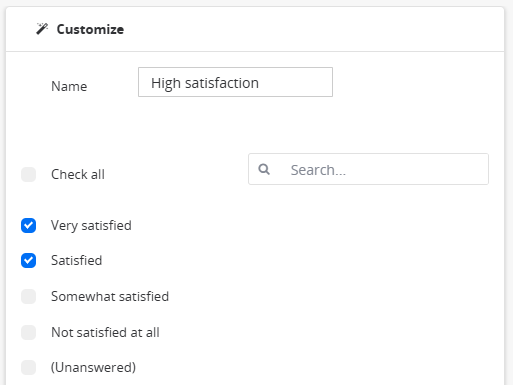Image resolution: width=513 pixels, height=385 pixels.
Task: Check the Not satisfied at all box
Action: click(x=29, y=332)
